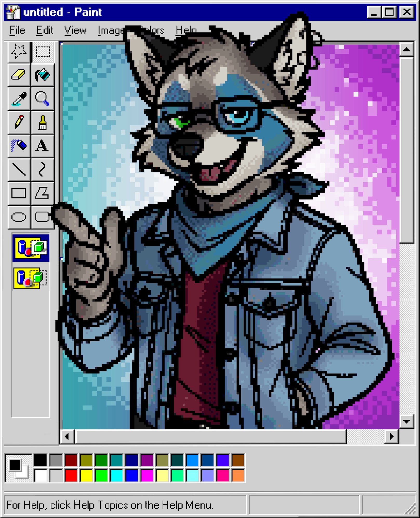Click the vertical scrollbar down arrow
The width and height of the screenshot is (420, 518).
pyautogui.click(x=406, y=421)
